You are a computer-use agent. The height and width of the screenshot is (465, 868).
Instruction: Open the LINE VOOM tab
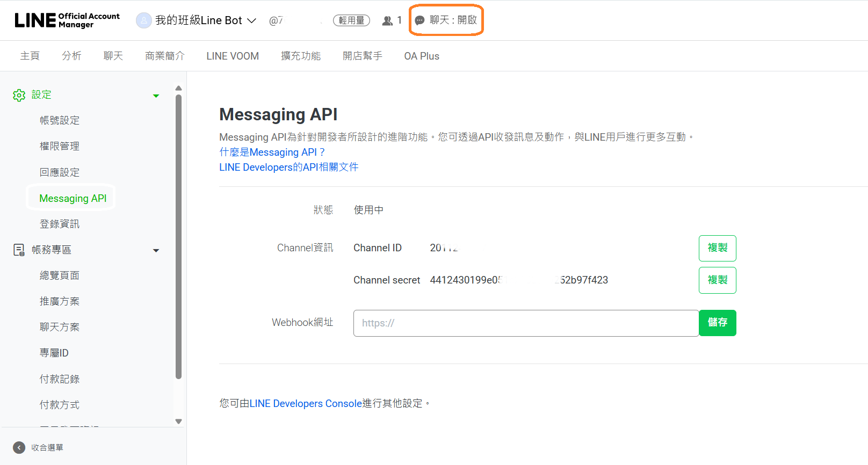(x=233, y=56)
